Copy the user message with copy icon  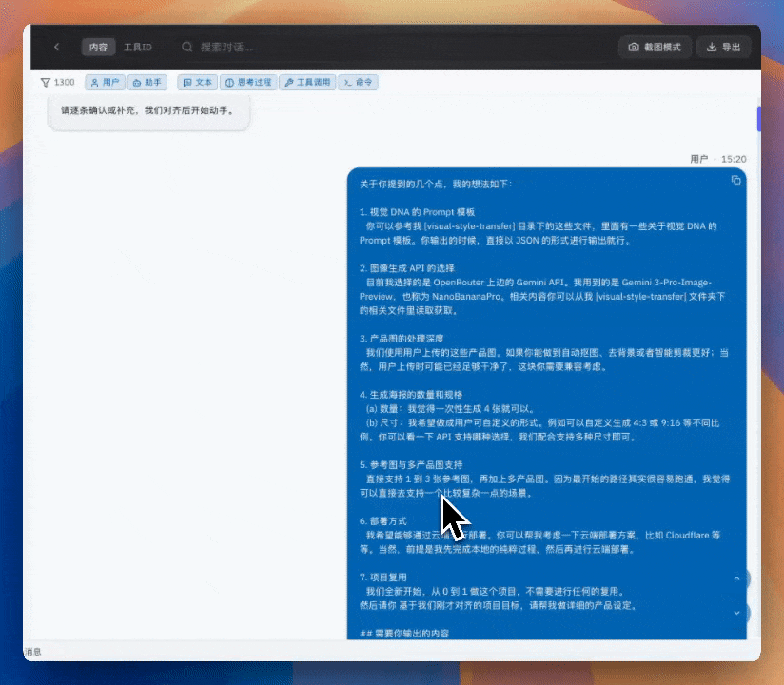click(735, 180)
